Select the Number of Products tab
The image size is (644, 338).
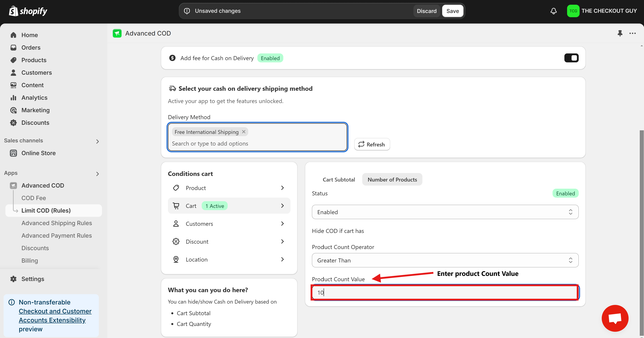coord(392,179)
